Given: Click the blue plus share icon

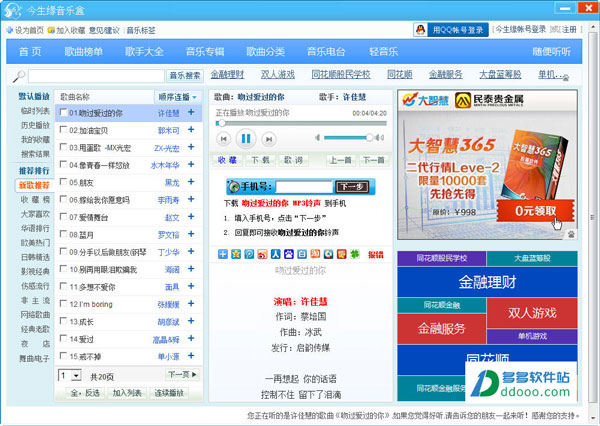Looking at the screenshot, I should (x=223, y=254).
